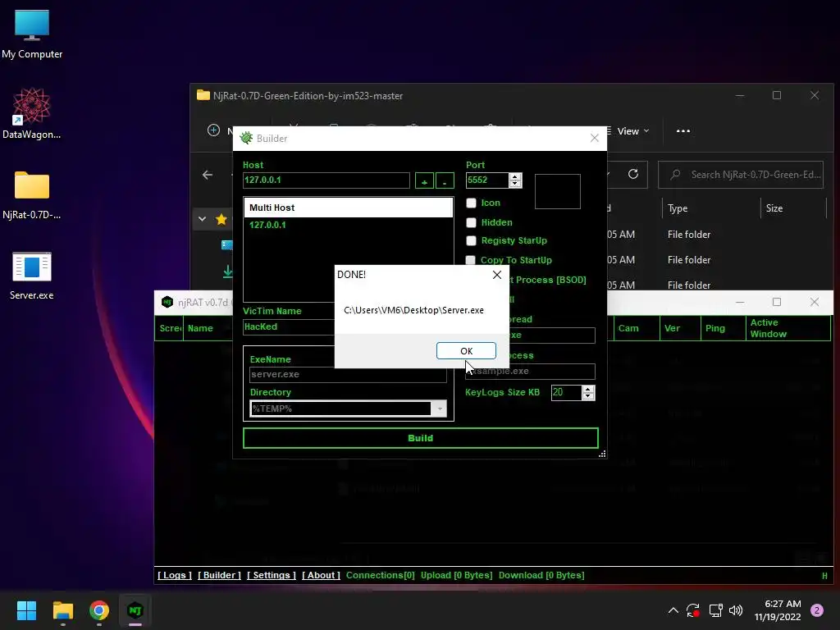The width and height of the screenshot is (840, 630).
Task: Click Connections[0] in the njRAT status bar
Action: tap(381, 575)
